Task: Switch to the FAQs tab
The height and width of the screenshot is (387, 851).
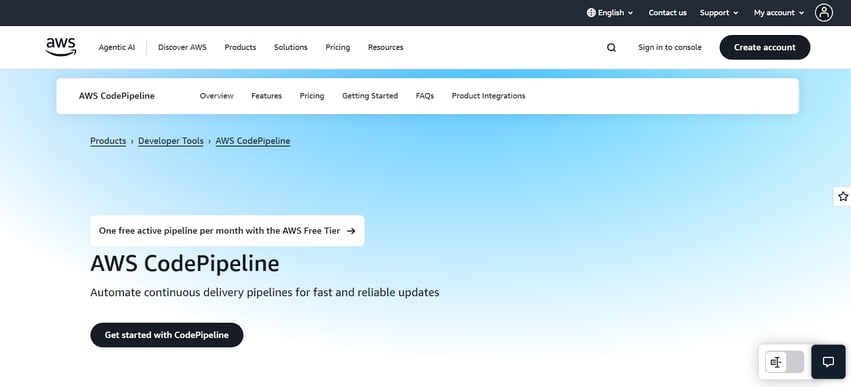Action: pyautogui.click(x=424, y=96)
